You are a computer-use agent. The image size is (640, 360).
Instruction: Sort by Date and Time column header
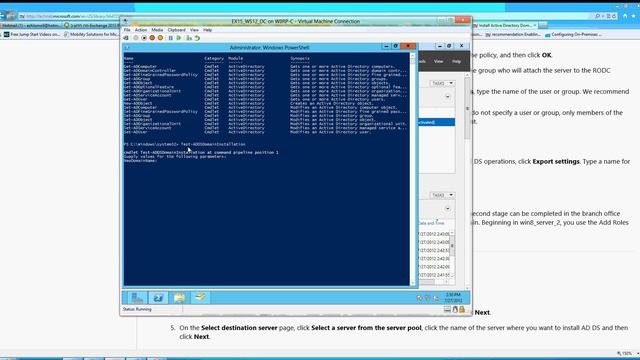click(431, 223)
